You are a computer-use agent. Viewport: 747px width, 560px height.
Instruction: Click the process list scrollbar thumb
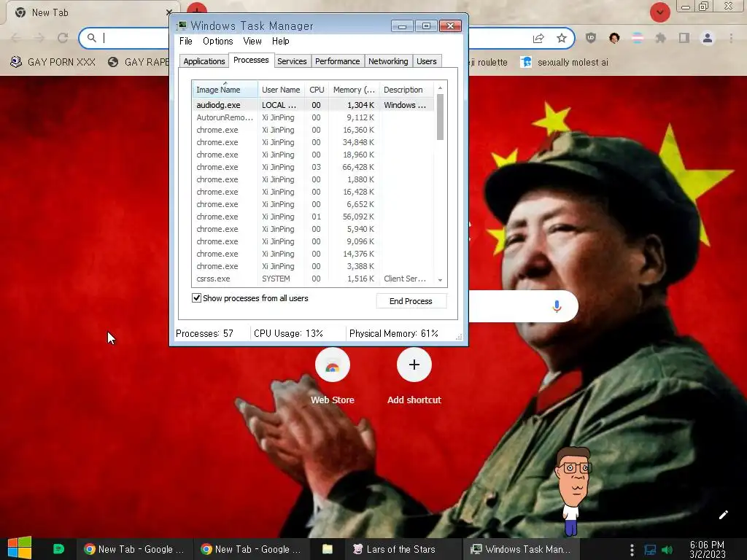(x=440, y=117)
